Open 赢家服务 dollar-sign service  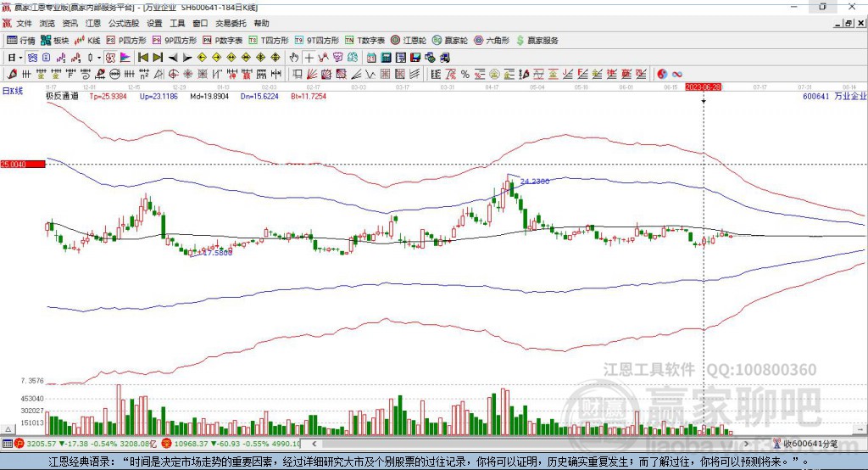[537, 41]
